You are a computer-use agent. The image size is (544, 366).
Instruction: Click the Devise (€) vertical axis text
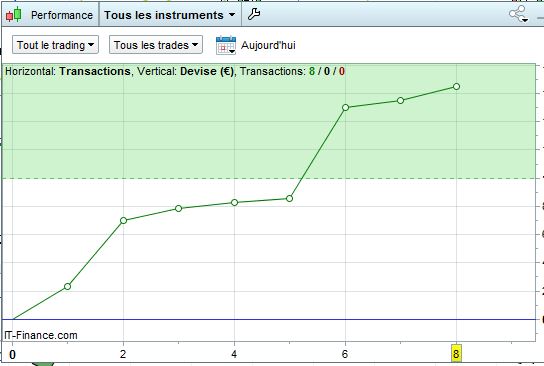pyautogui.click(x=207, y=71)
